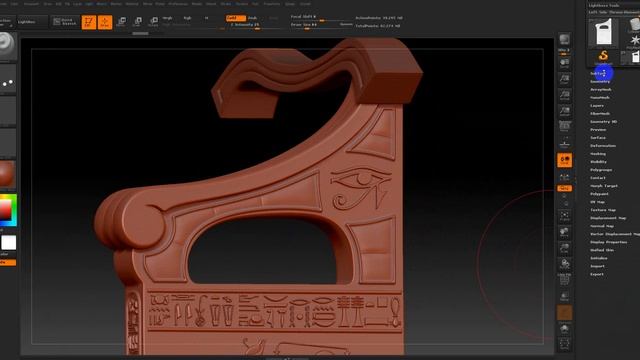Toggle Persp perspective view
The image size is (640, 360).
pos(564,127)
